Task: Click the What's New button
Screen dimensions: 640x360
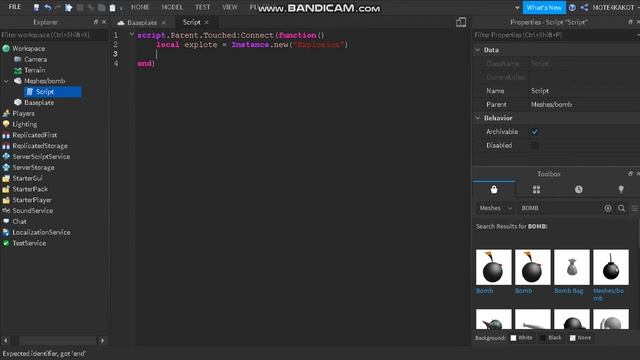Action: [x=544, y=7]
